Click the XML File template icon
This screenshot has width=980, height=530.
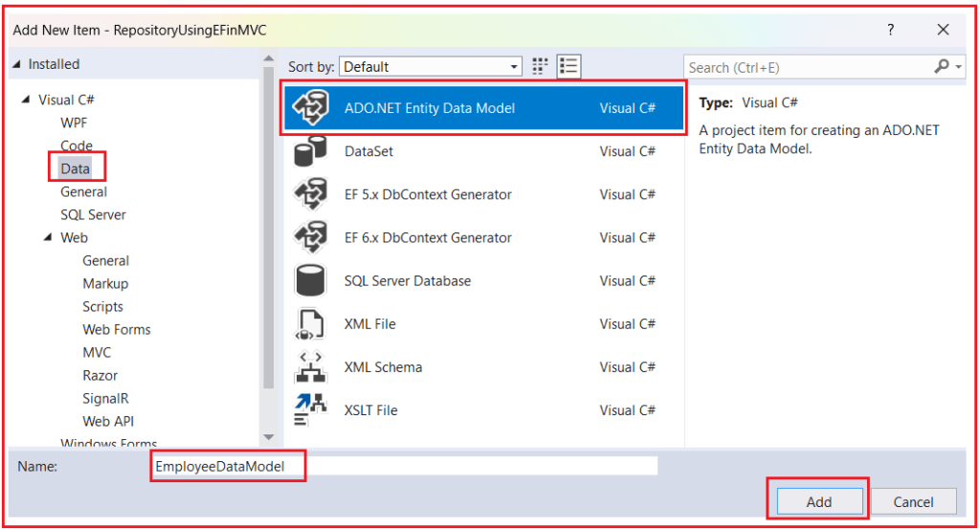tap(310, 324)
